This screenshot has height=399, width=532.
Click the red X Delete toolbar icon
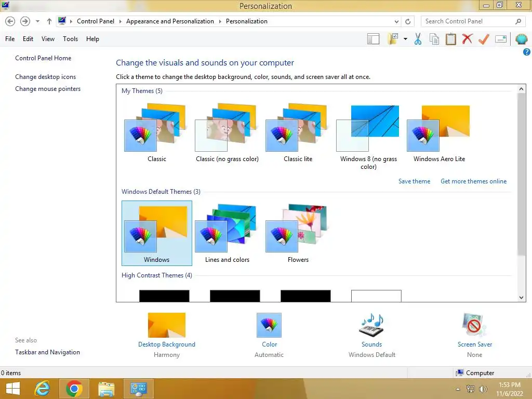(x=467, y=39)
